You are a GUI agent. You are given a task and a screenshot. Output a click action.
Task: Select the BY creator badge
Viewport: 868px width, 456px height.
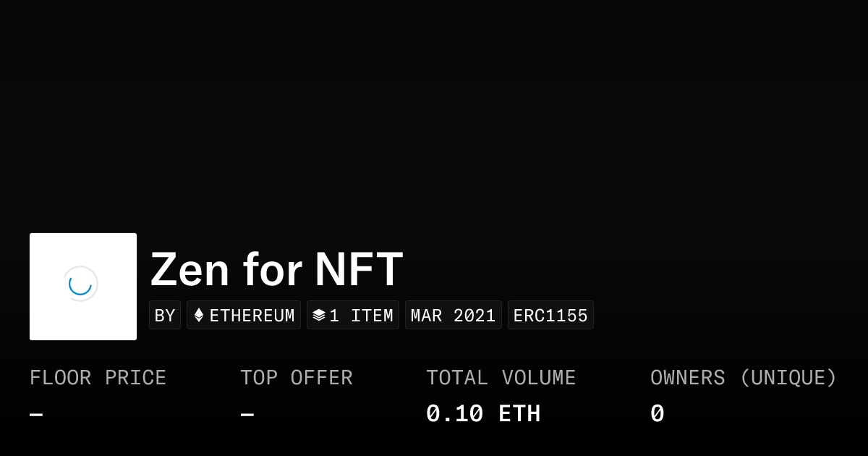point(165,316)
